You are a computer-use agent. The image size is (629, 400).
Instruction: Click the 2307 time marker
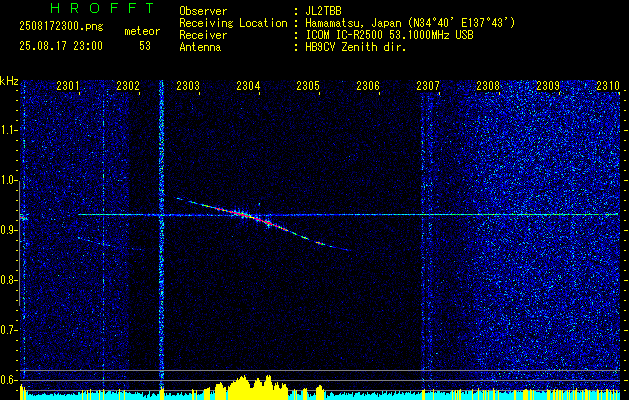428,85
